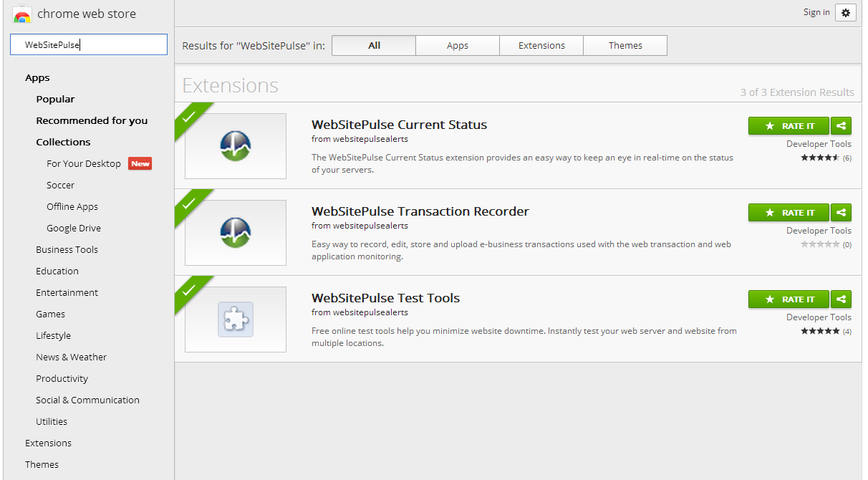Click the red New badge
The height and width of the screenshot is (480, 868).
coord(140,163)
